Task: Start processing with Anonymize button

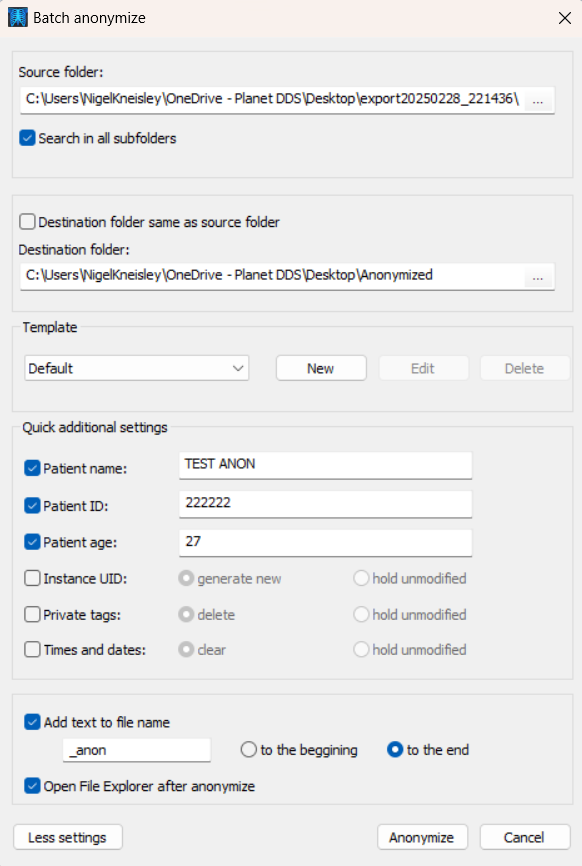Action: click(x=422, y=837)
